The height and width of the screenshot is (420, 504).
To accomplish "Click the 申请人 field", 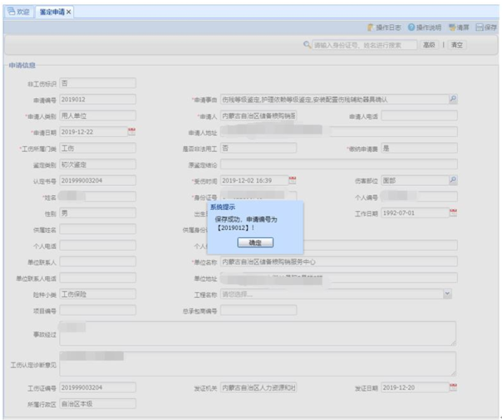I will 259,116.
